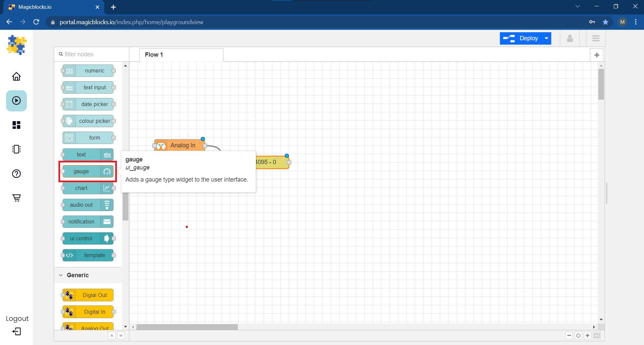Viewport: 644px width, 345px height.
Task: Open the Dashboard grid icon in the sidebar
Action: pyautogui.click(x=16, y=125)
